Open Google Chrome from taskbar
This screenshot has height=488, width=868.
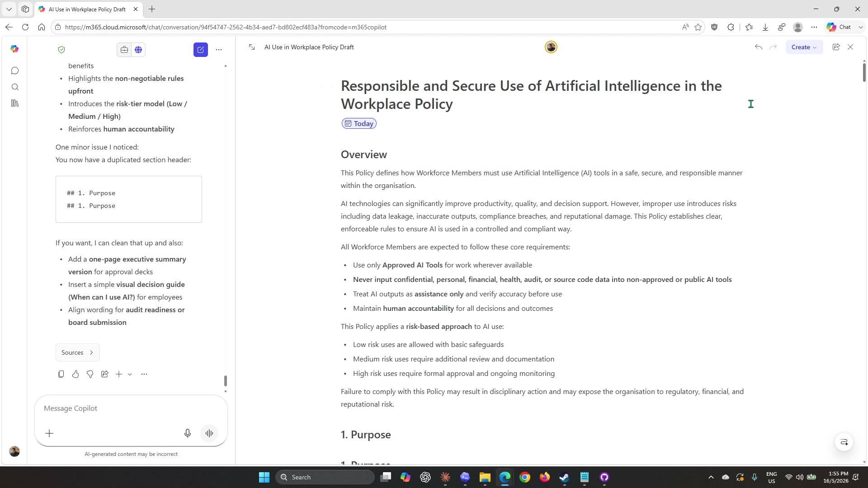(x=524, y=477)
